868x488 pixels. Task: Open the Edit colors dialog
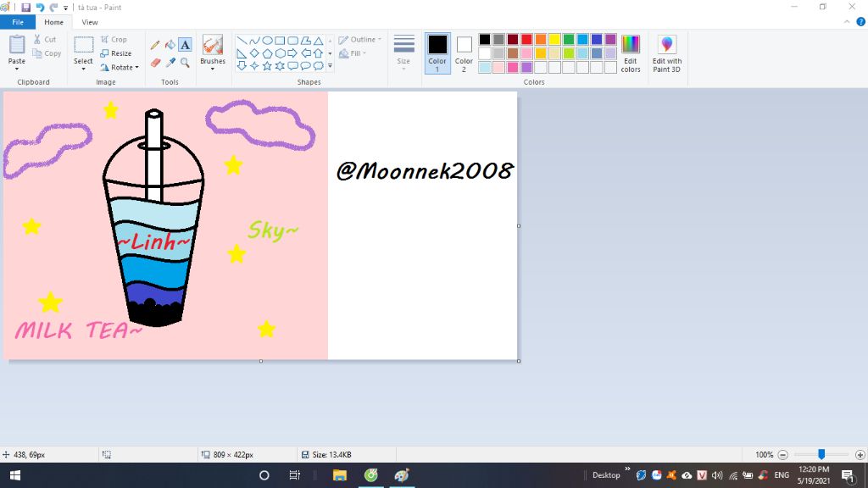point(631,53)
